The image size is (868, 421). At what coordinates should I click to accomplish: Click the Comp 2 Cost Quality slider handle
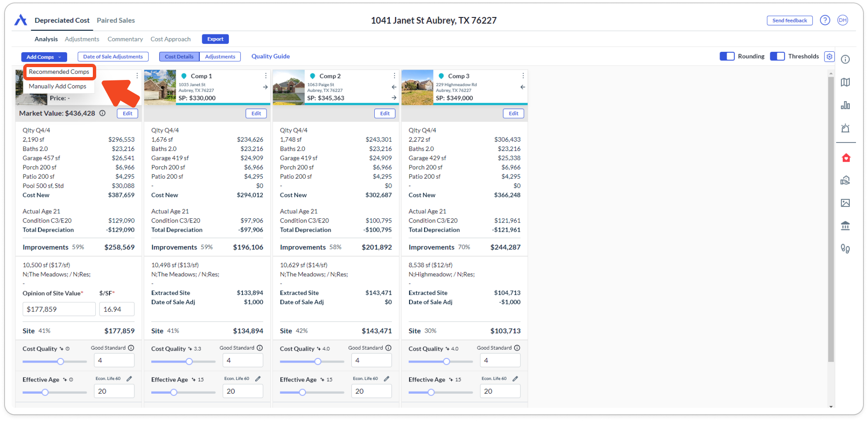[x=318, y=361]
